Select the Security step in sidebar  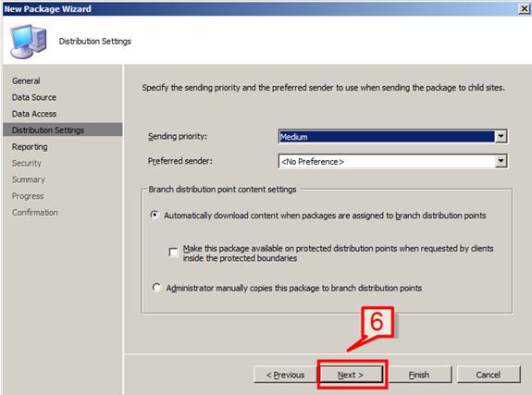27,163
